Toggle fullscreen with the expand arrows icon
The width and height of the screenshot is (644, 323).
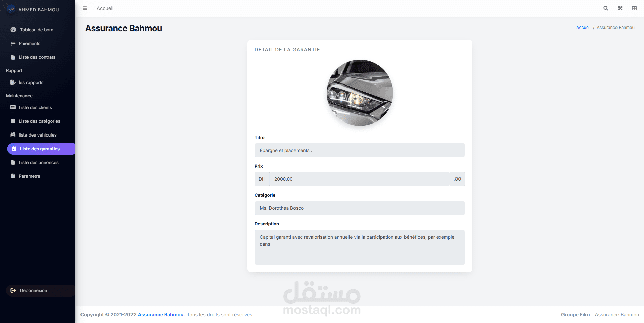tap(620, 8)
